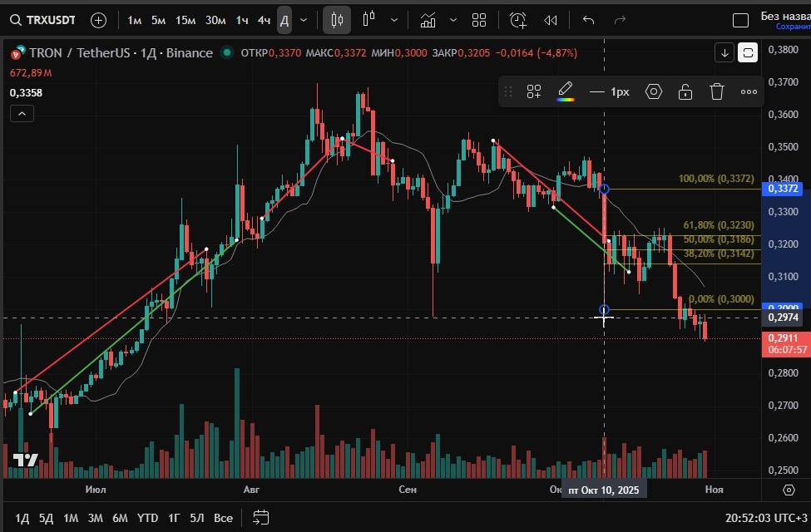Open the TRXUSDT symbol search
The height and width of the screenshot is (532, 811).
coord(48,20)
